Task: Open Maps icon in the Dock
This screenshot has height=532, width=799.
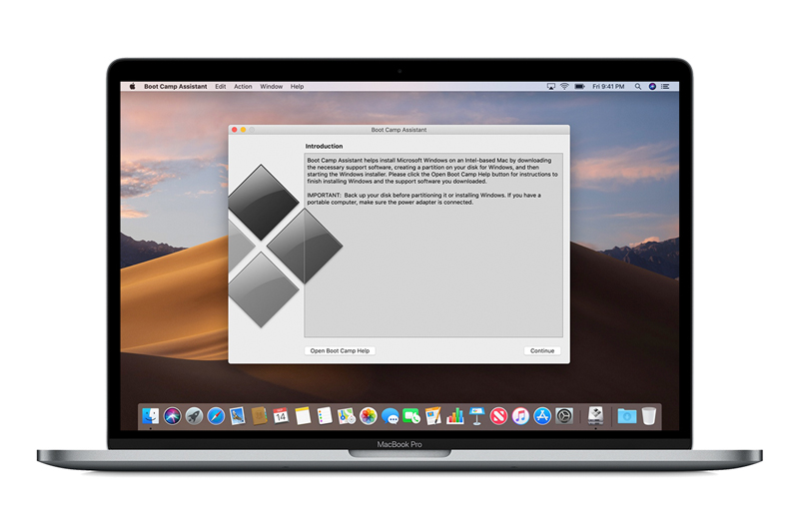Action: pyautogui.click(x=347, y=416)
